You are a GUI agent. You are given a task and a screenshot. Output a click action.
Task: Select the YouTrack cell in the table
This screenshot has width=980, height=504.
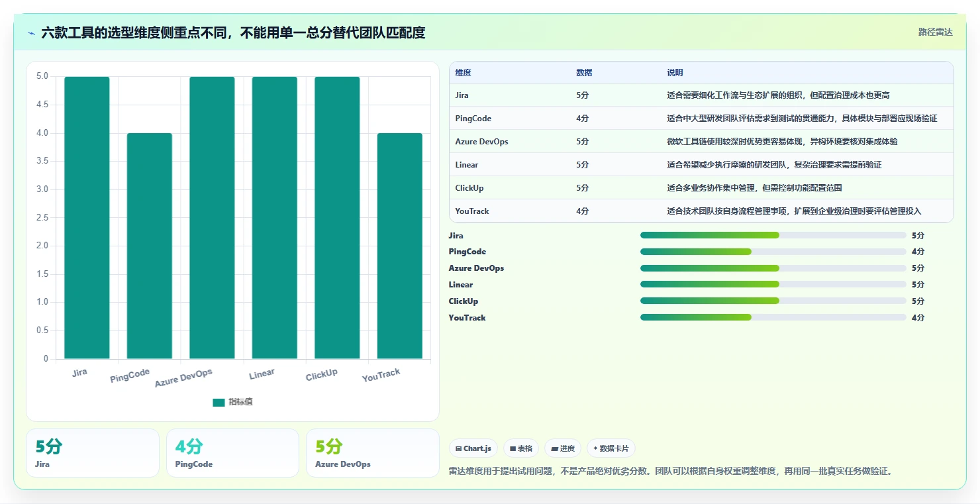472,211
